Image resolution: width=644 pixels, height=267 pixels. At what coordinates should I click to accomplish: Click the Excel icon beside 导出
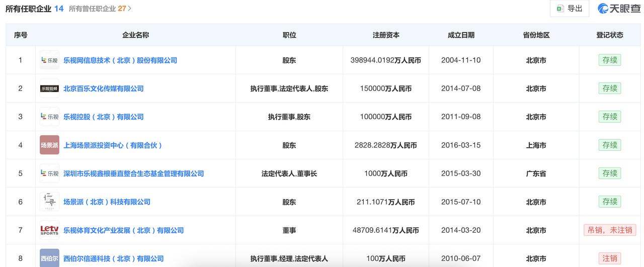tap(560, 9)
